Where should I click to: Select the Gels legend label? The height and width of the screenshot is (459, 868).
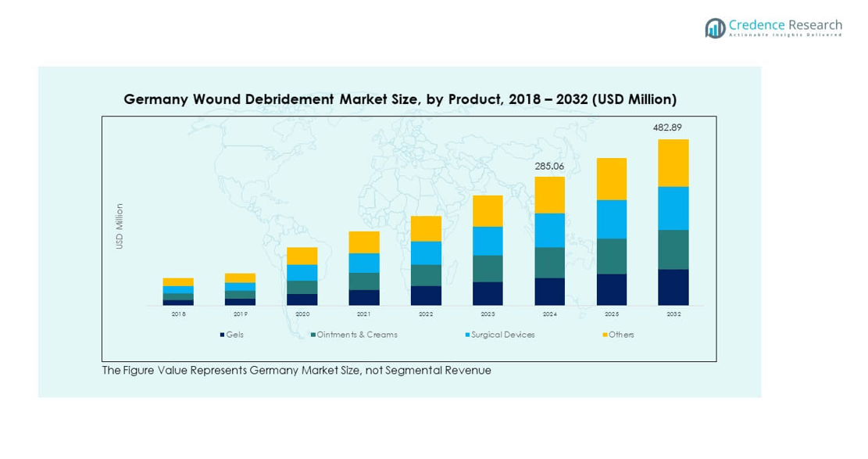pos(235,335)
